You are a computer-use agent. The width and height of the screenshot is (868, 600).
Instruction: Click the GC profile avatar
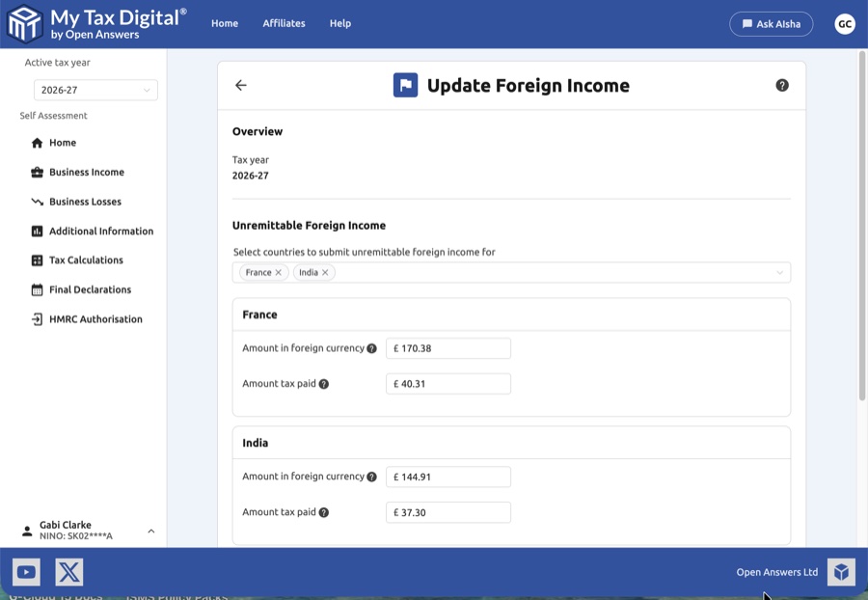[845, 23]
